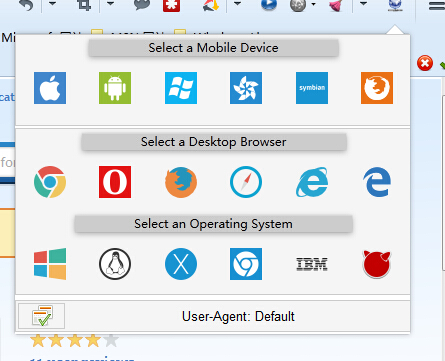Select the Tizen pinwheel mobile icon
The height and width of the screenshot is (361, 445).
click(x=246, y=88)
